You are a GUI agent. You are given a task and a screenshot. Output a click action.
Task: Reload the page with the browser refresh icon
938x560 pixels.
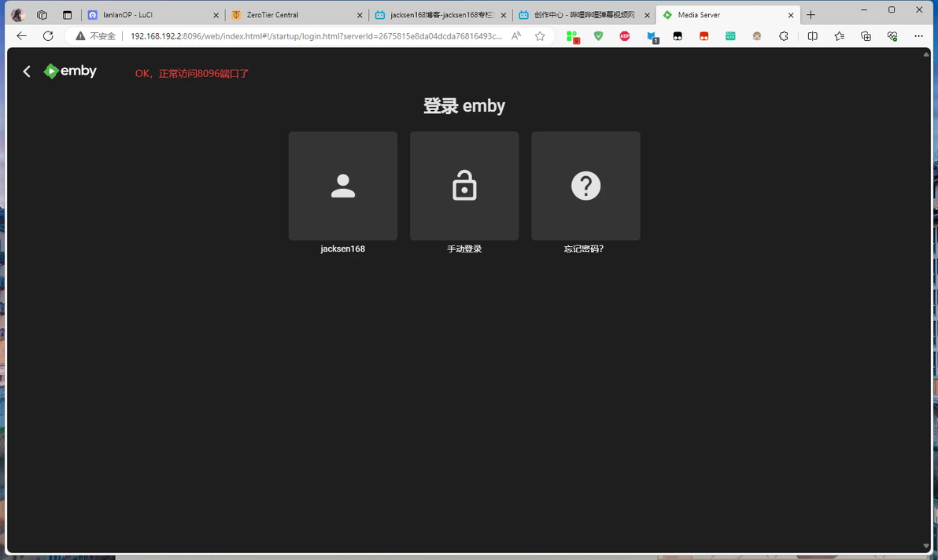click(x=49, y=36)
